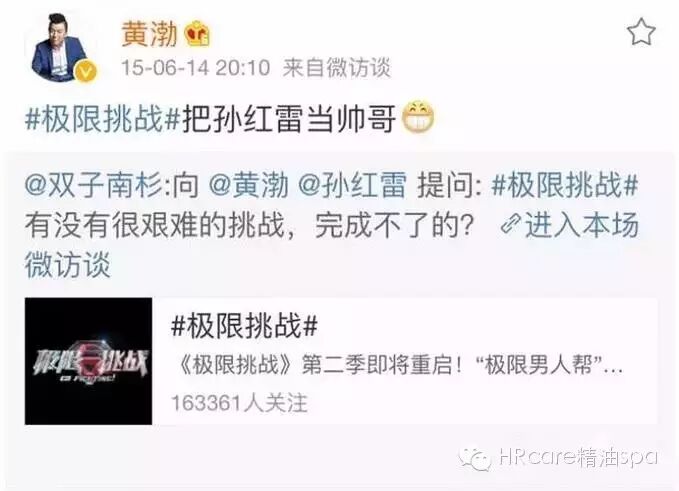
Task: Click the 来自微访谈 source label
Action: [337, 68]
